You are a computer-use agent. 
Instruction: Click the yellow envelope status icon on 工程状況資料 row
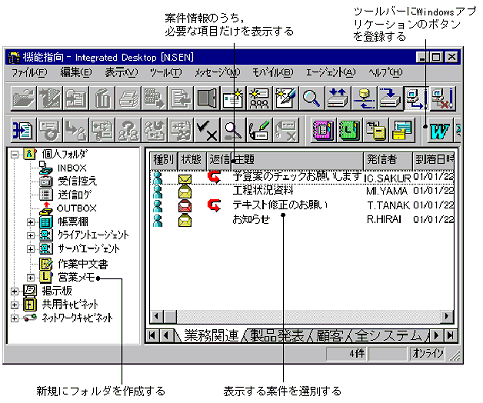(185, 191)
